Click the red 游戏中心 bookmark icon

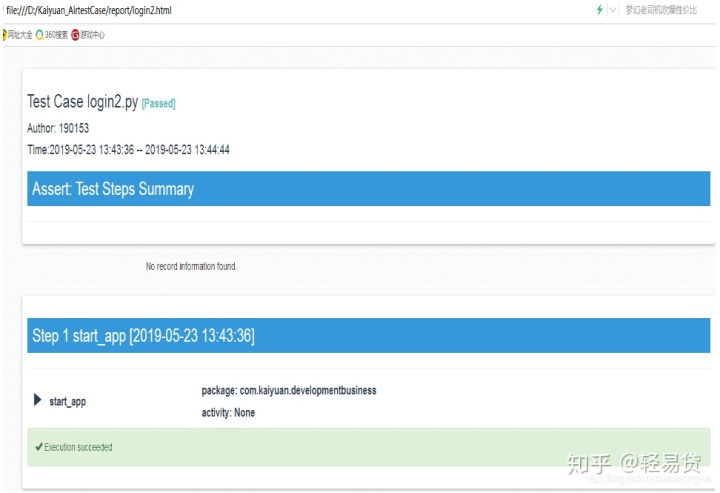point(75,35)
